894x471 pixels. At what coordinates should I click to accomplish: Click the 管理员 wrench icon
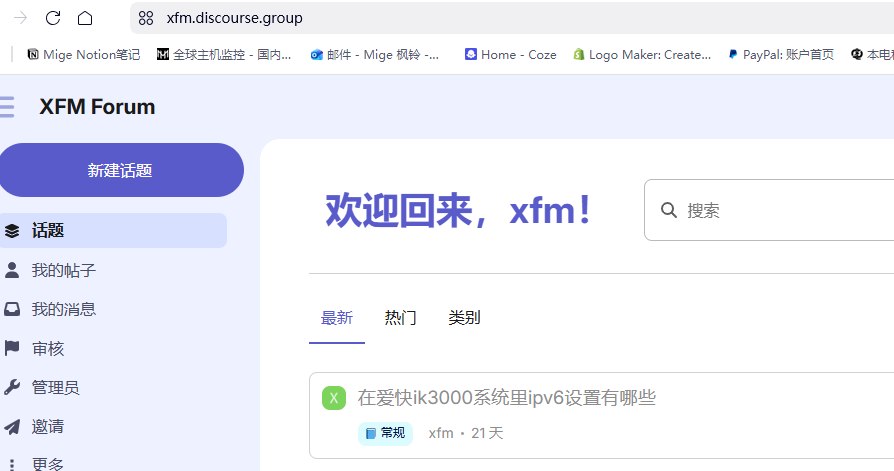pyautogui.click(x=12, y=387)
